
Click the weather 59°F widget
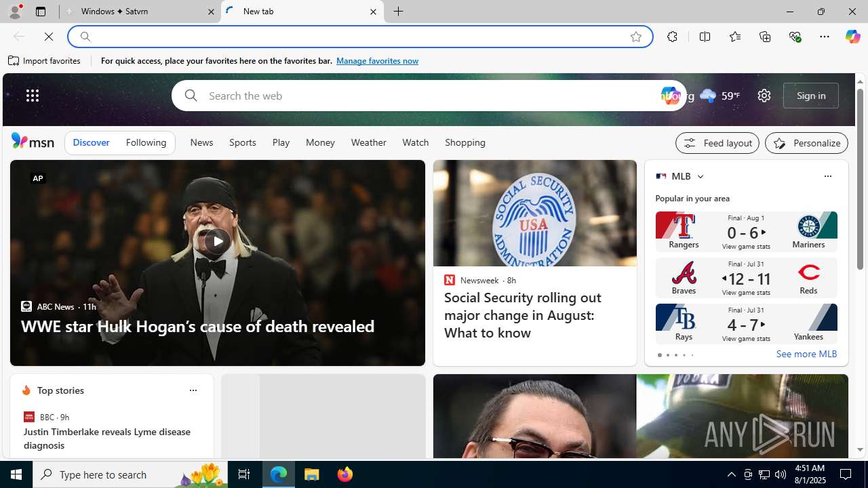coord(719,96)
